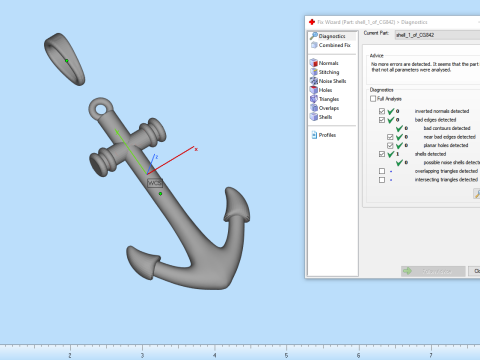
Task: Click the 'bad contours detected' text
Action: 447,128
